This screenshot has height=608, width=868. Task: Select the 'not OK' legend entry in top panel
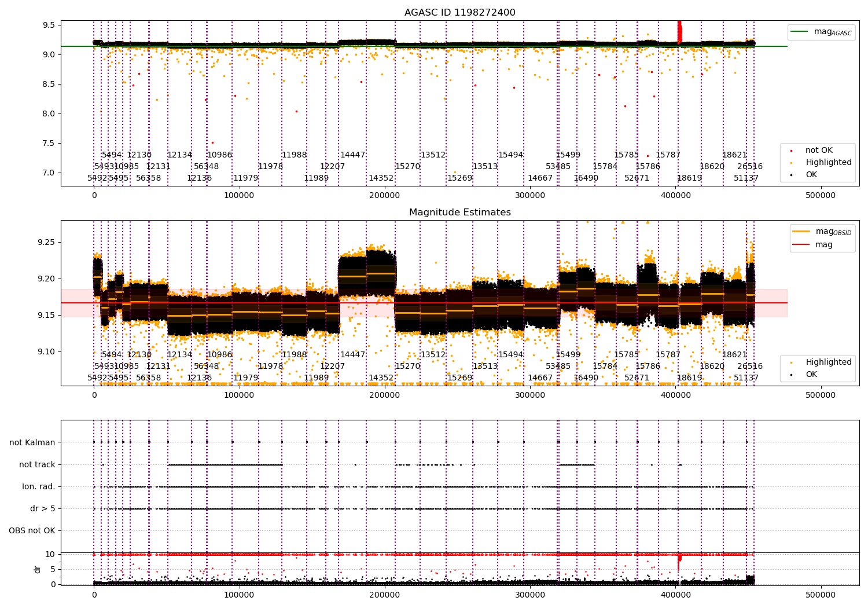819,151
